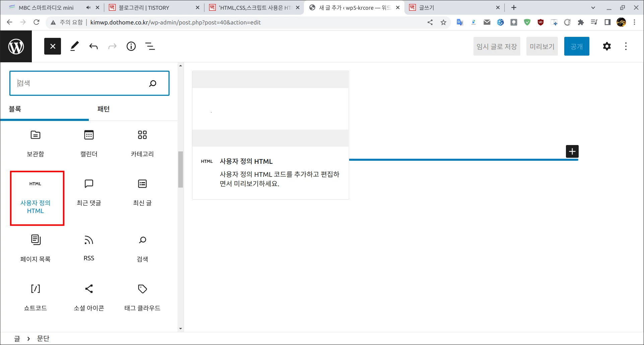The image size is (644, 345).
Task: Select the 블록 tab
Action: [15, 109]
